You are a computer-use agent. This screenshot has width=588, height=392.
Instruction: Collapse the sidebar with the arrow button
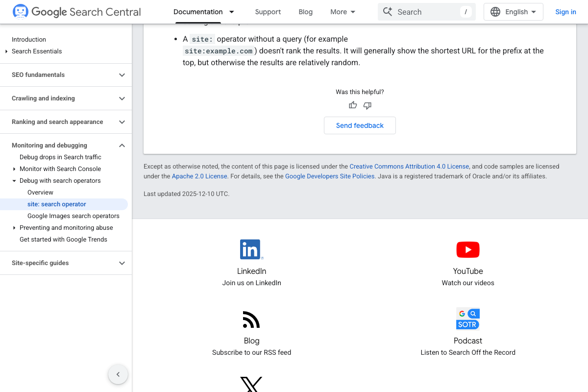[118, 374]
